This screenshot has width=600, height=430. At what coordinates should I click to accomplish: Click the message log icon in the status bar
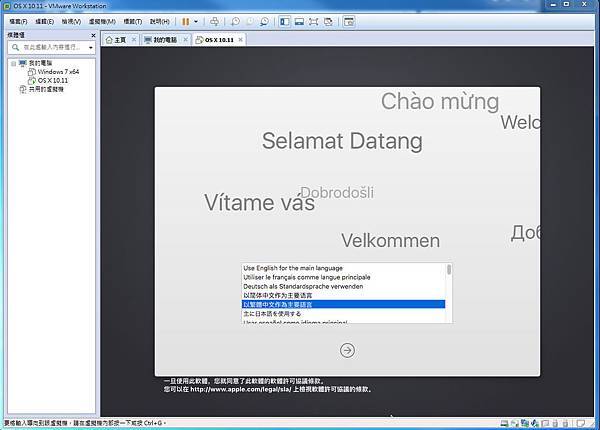pyautogui.click(x=580, y=423)
